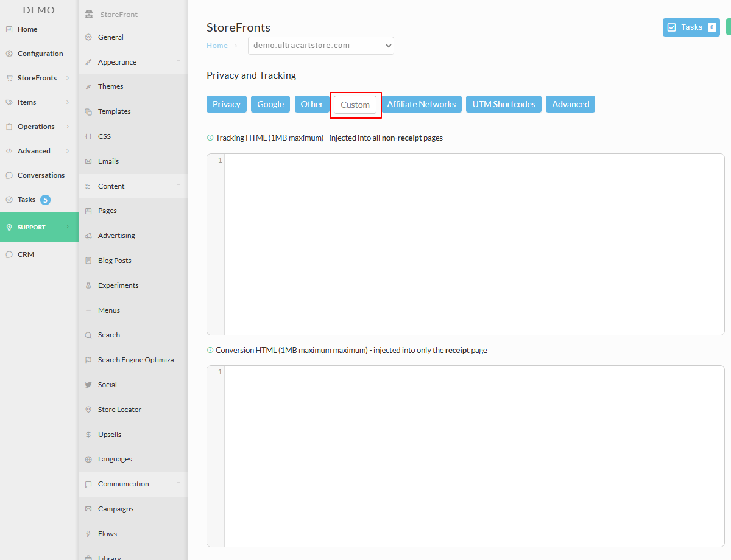Screen dimensions: 731x560
Task: Open Search Engine Optimization settings
Action: tap(139, 360)
